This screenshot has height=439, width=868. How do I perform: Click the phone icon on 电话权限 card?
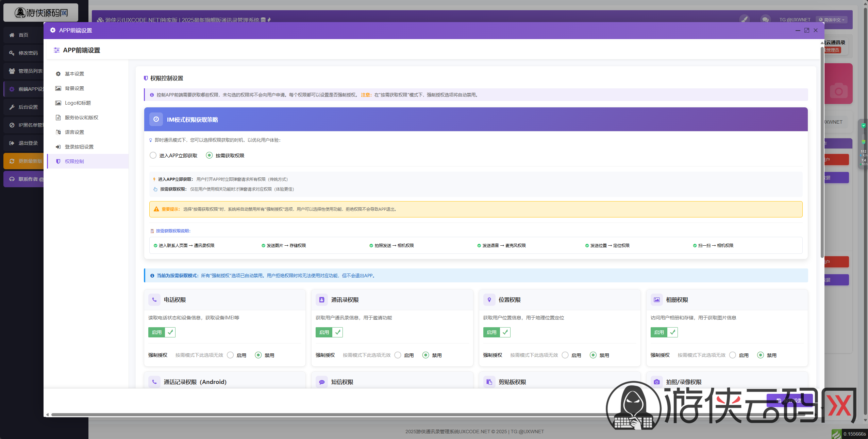point(154,300)
